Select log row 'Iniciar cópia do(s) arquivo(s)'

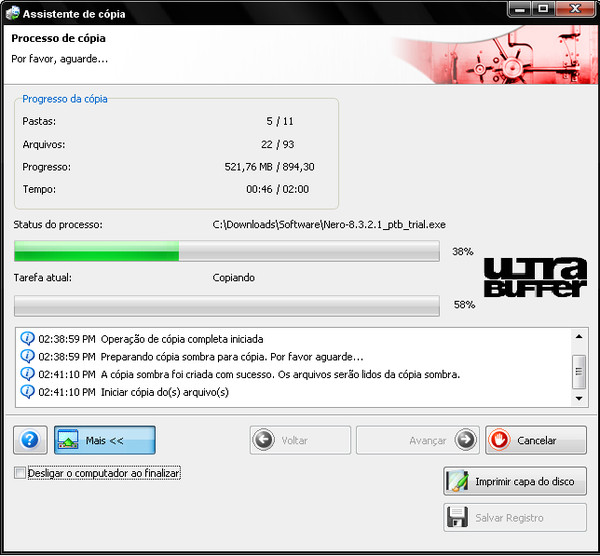(294, 392)
